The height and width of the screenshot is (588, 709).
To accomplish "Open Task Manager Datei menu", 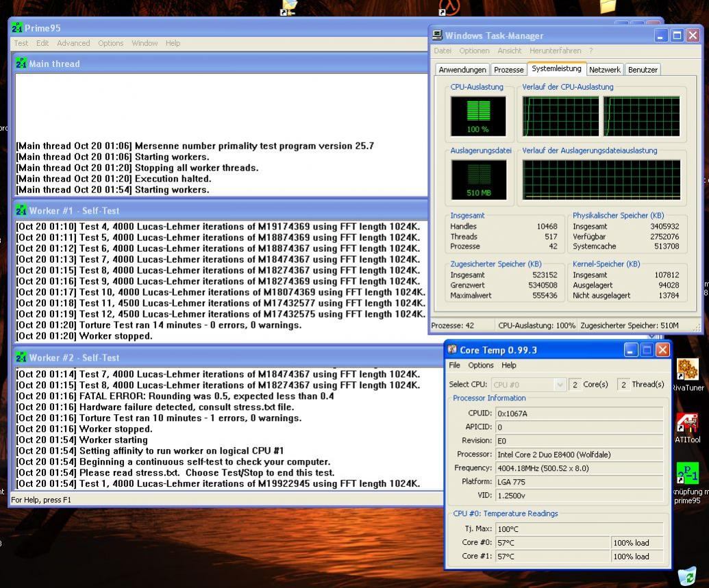I will (443, 51).
